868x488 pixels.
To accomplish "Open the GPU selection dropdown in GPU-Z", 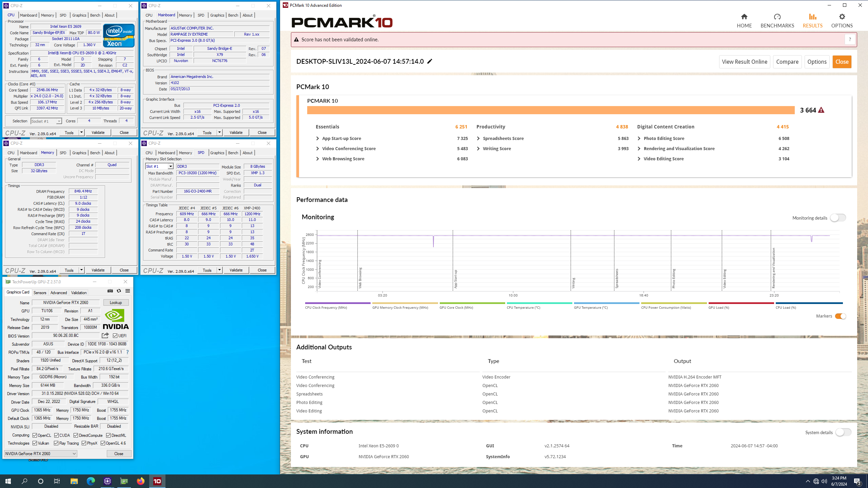I will (x=40, y=453).
